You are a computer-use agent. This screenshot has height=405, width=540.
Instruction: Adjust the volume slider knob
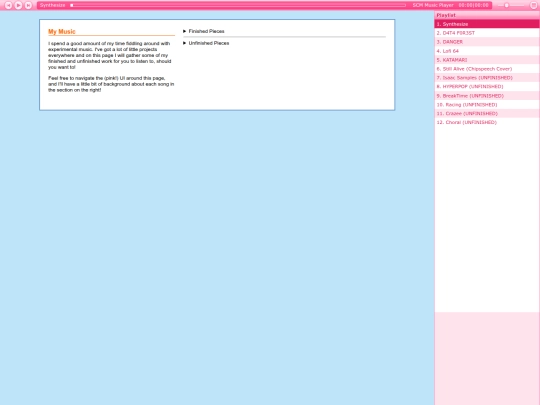point(507,5)
